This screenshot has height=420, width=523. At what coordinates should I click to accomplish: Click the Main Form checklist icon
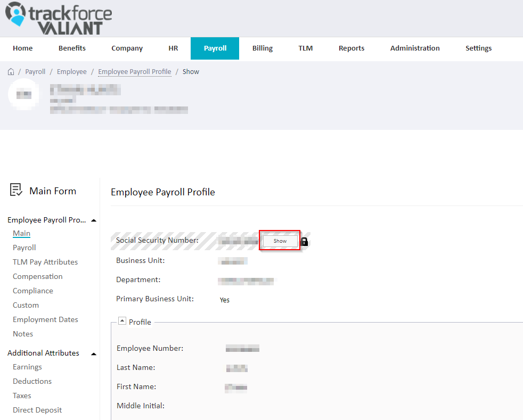[15, 190]
